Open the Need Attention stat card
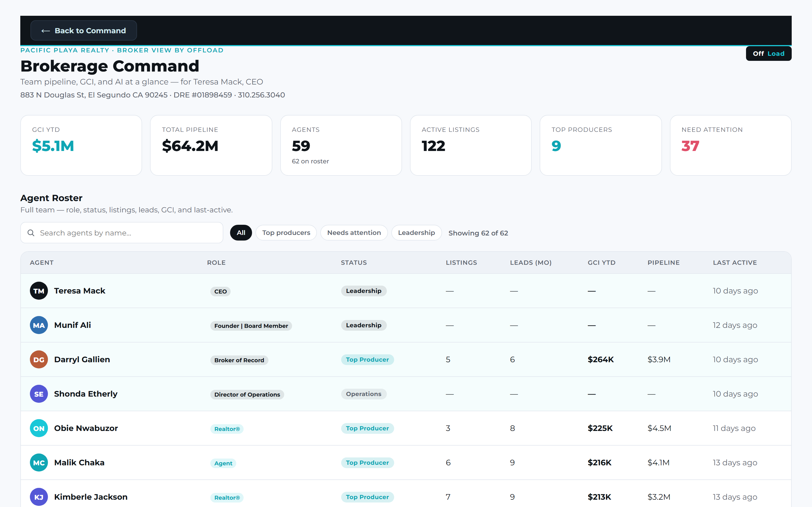This screenshot has width=812, height=507. pos(731,145)
